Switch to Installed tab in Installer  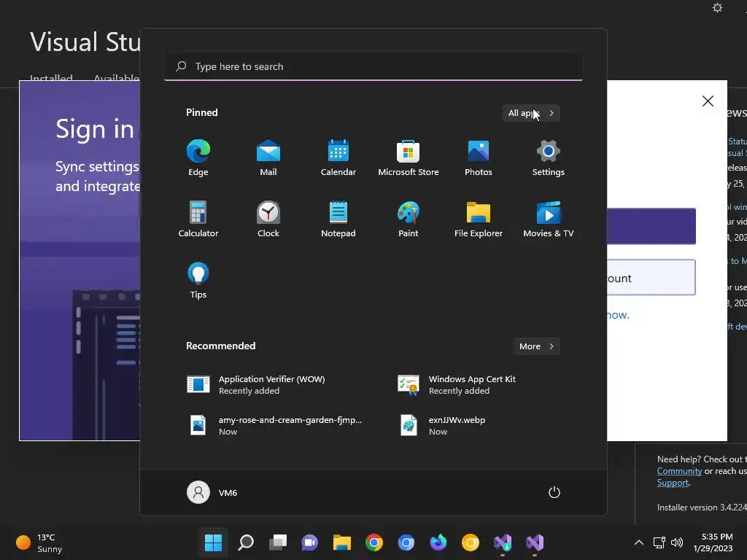click(52, 77)
